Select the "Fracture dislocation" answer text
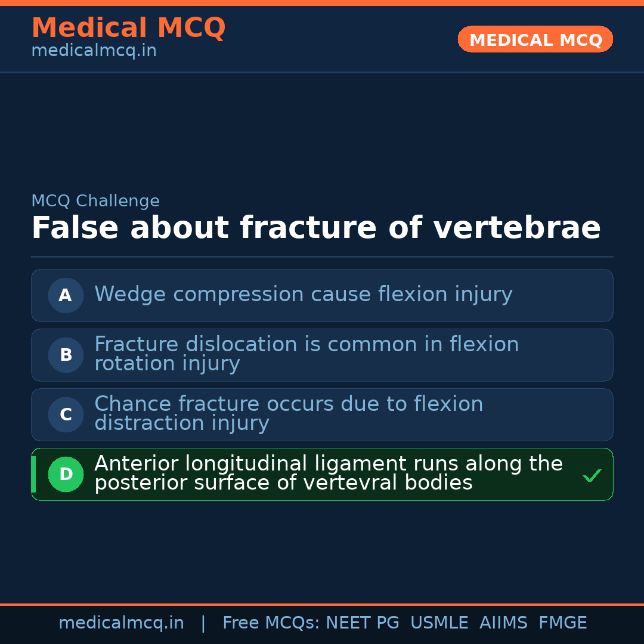The height and width of the screenshot is (644, 644). click(306, 354)
